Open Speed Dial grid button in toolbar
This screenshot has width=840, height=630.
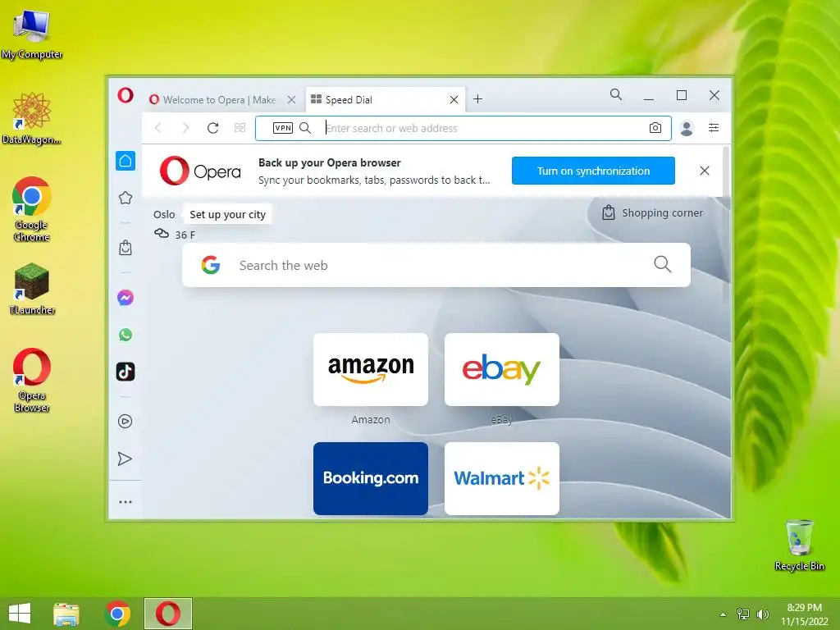[x=240, y=127]
